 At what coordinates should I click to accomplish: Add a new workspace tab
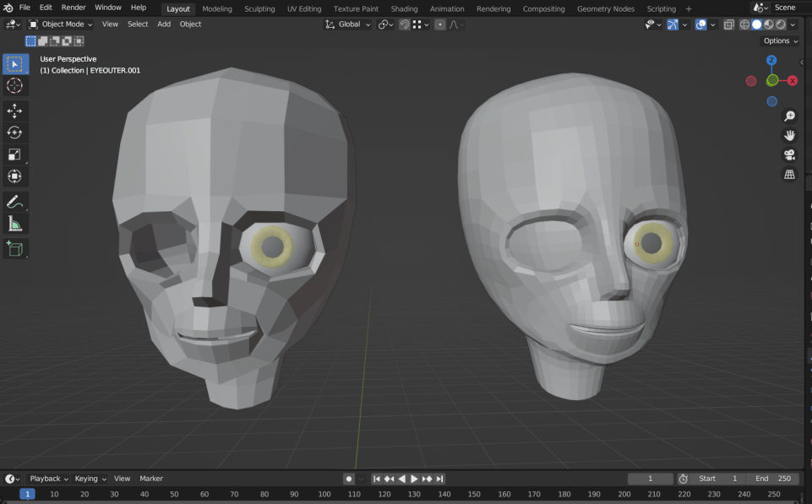click(689, 8)
